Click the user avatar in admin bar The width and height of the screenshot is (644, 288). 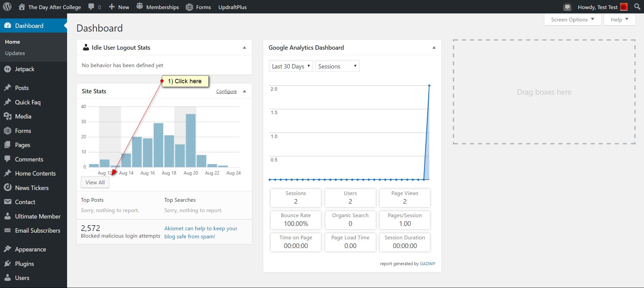coord(624,7)
